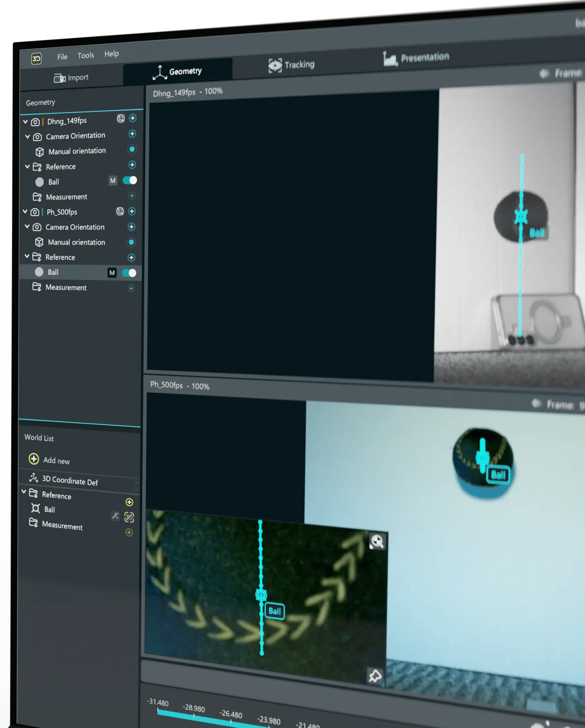Toggle Ball switch under Dhng_149fps

click(130, 180)
